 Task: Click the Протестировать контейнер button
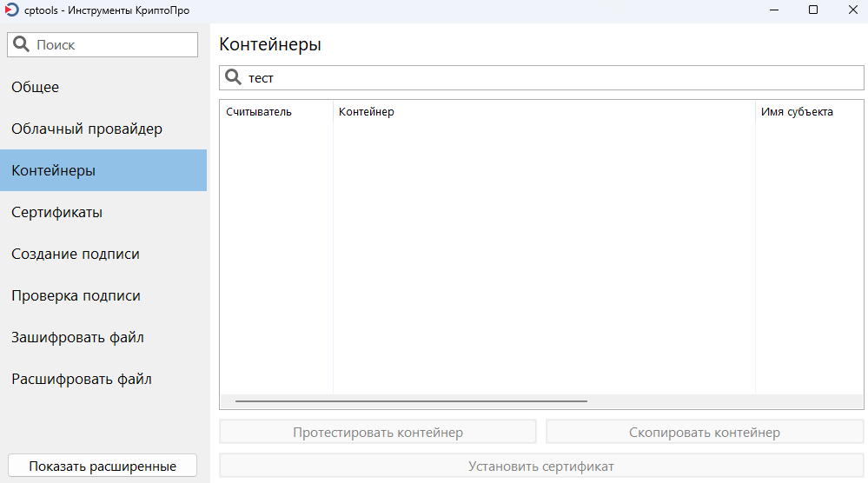click(x=378, y=432)
